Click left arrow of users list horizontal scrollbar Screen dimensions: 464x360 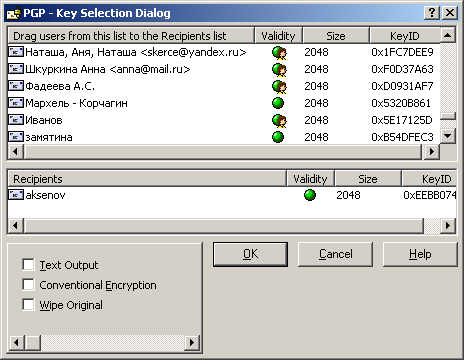(x=15, y=152)
